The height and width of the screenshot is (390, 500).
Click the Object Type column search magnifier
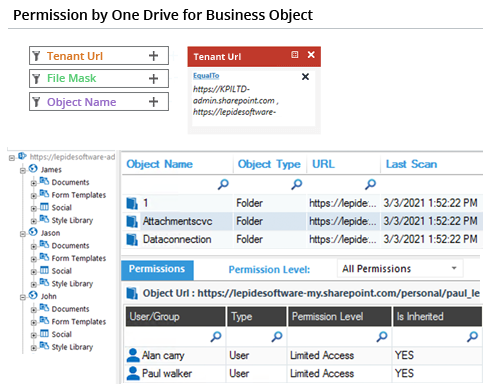click(x=297, y=184)
